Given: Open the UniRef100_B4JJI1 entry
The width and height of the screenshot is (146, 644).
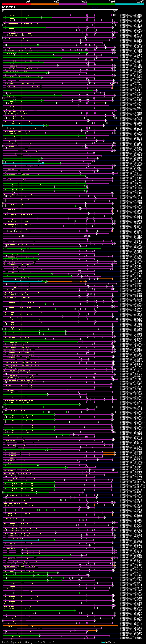Looking at the screenshot, I should 131,278.
